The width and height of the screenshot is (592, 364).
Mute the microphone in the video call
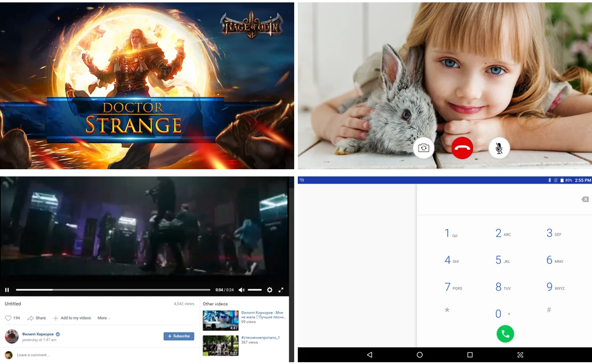pos(498,147)
